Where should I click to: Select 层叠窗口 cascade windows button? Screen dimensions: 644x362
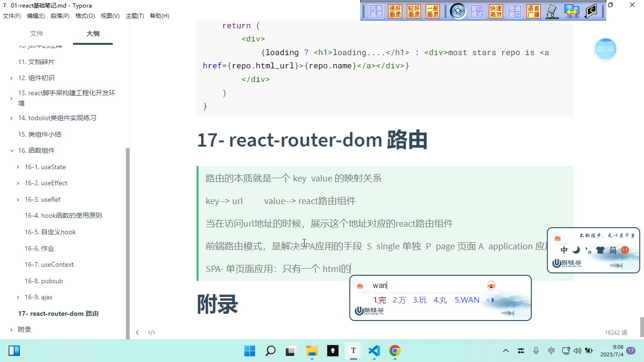[x=515, y=11]
